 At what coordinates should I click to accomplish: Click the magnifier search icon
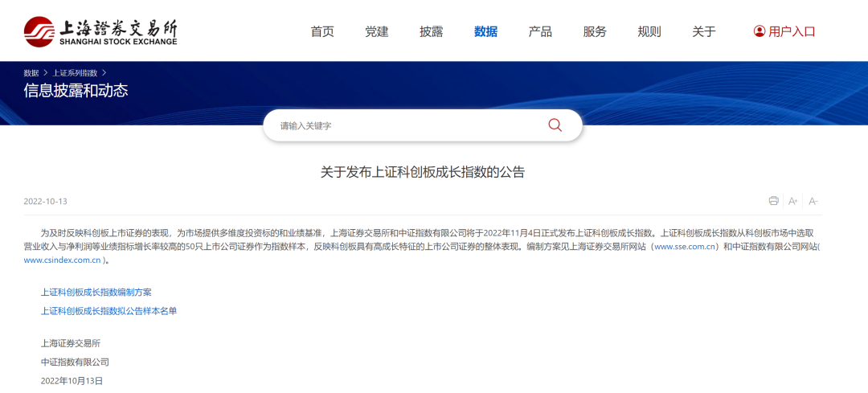tap(555, 125)
